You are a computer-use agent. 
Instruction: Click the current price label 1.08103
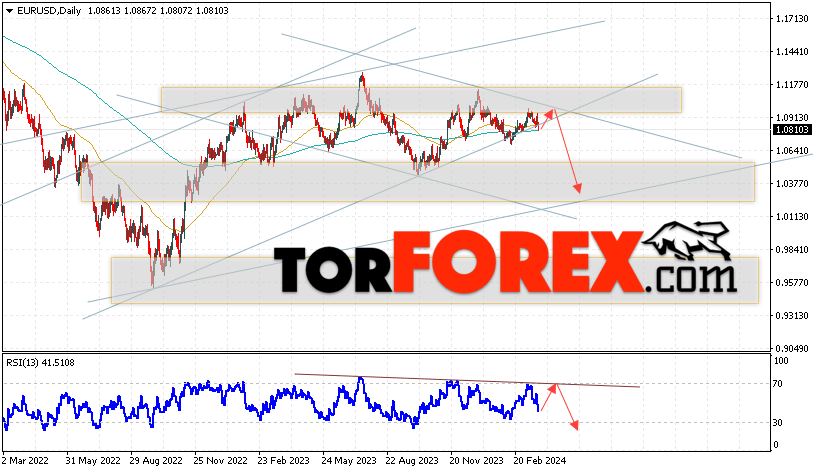pos(792,130)
